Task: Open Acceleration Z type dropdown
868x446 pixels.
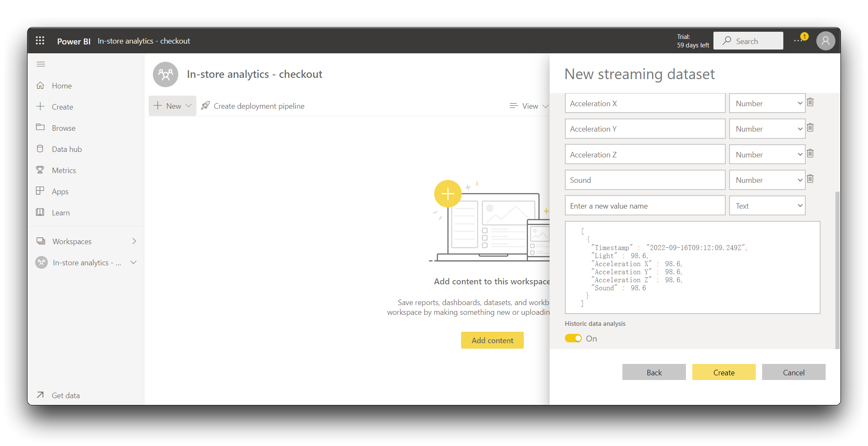Action: (x=767, y=154)
